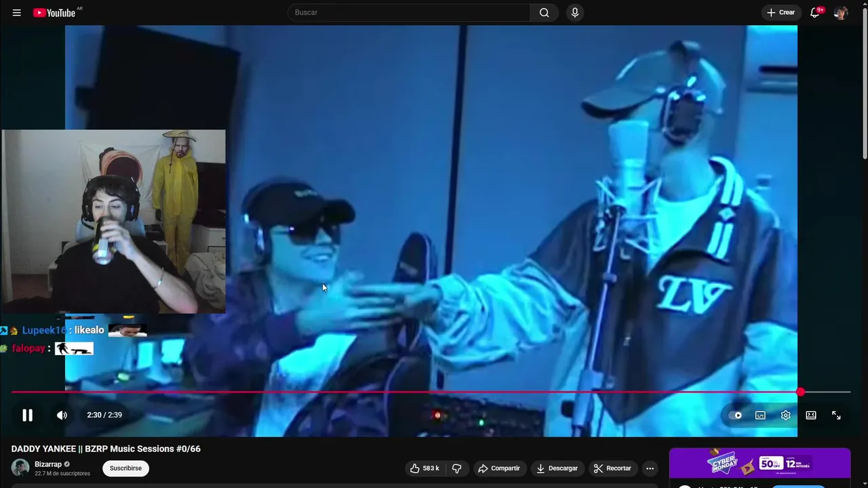Click the Cyber Monday ad banner
The image size is (868, 488).
(x=759, y=464)
